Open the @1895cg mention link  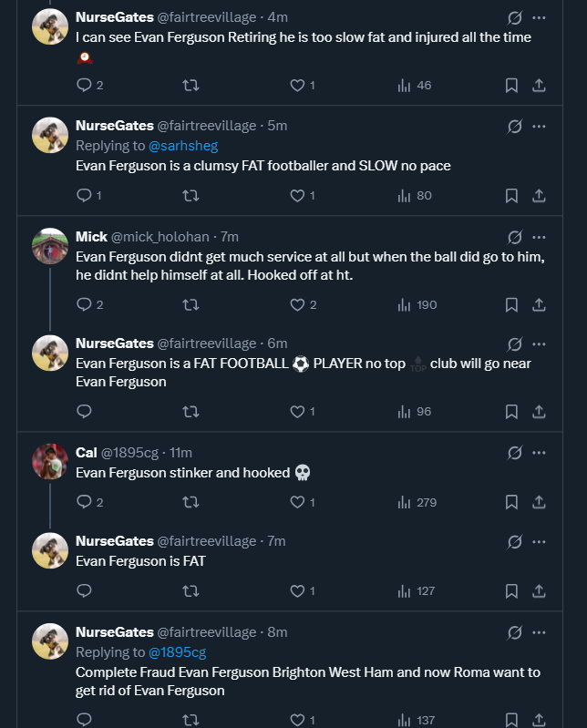point(177,652)
